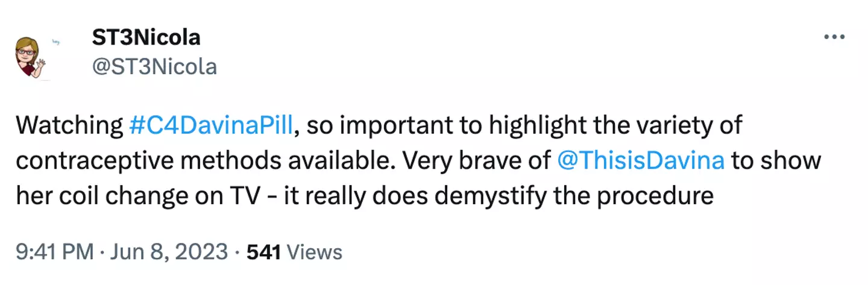The height and width of the screenshot is (285, 868).
Task: Click the bold ST3Nicola display name
Action: point(145,38)
